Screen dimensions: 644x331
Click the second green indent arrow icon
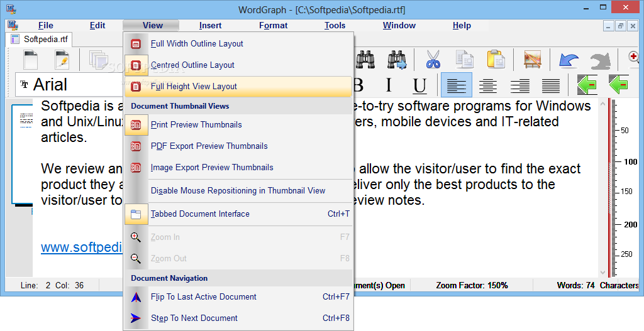(619, 85)
